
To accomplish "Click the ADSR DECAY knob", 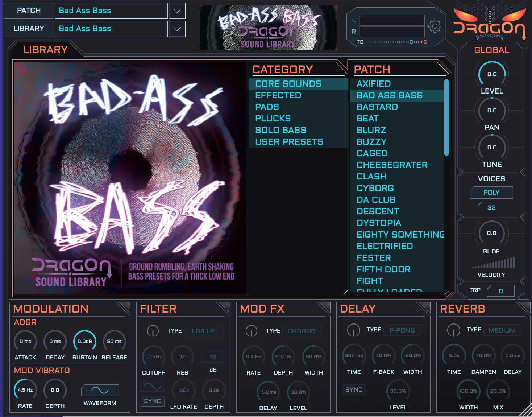I will [x=55, y=342].
